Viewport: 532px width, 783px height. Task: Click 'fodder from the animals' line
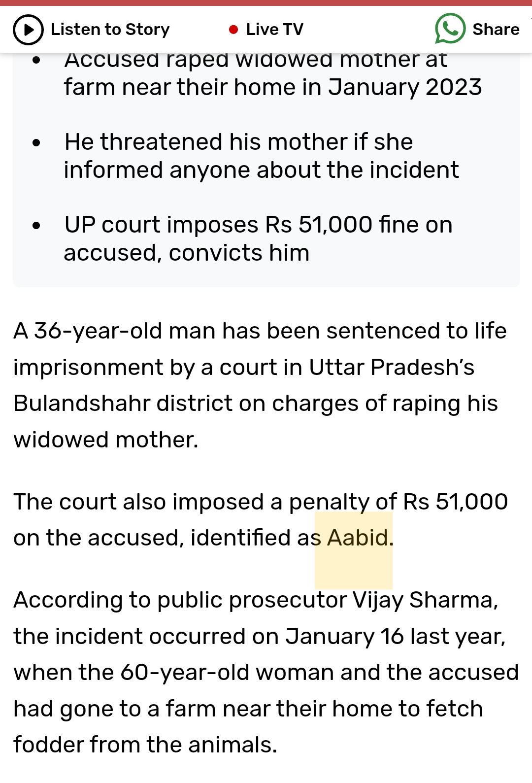pos(145,745)
